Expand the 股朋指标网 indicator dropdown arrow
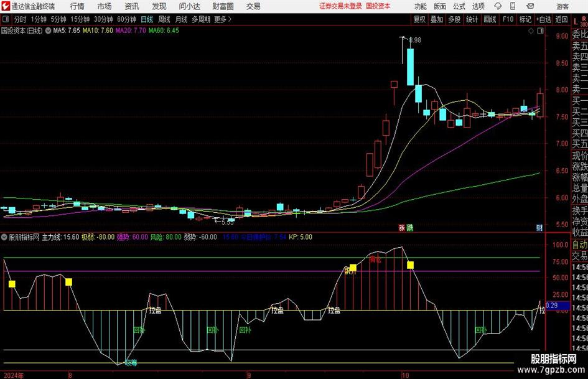 pyautogui.click(x=4, y=237)
